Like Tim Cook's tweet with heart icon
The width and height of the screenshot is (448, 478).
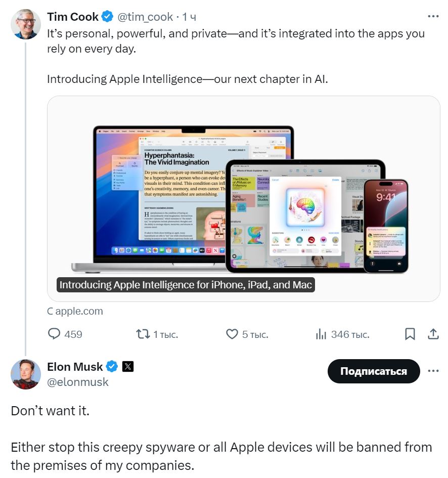click(x=232, y=334)
